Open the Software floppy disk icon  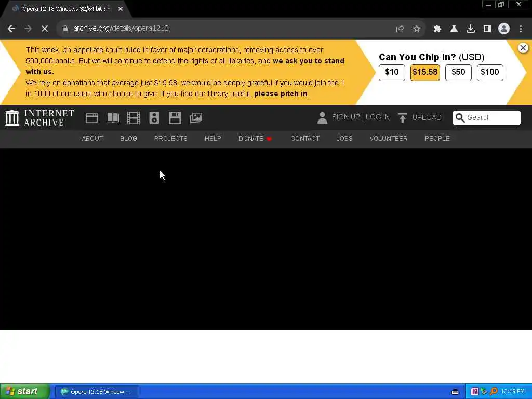175,118
